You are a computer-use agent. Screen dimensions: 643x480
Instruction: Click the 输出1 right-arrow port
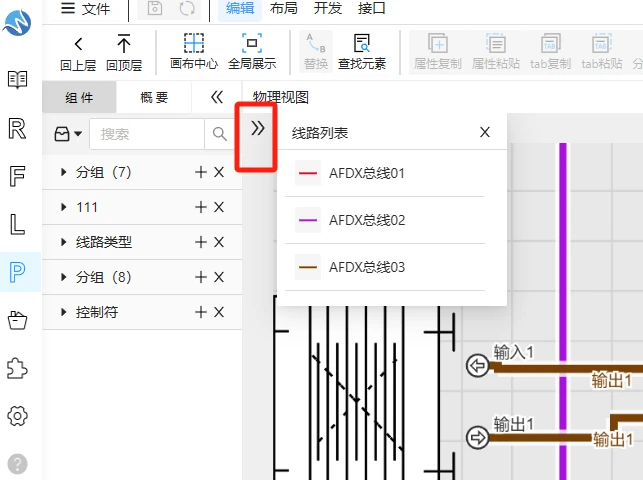tap(477, 437)
